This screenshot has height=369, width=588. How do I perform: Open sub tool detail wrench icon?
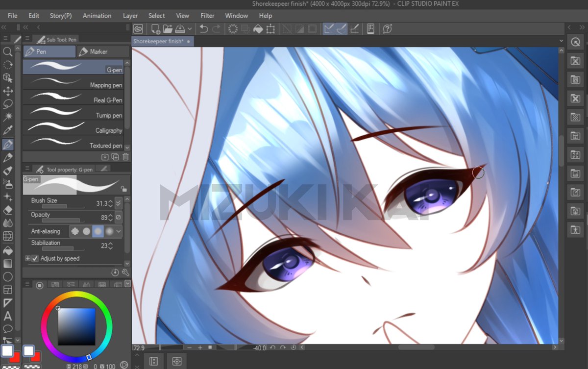point(125,272)
